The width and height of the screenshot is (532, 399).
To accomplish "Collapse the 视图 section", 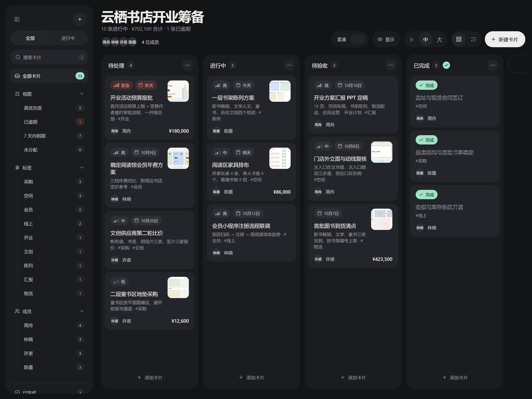I will click(82, 94).
